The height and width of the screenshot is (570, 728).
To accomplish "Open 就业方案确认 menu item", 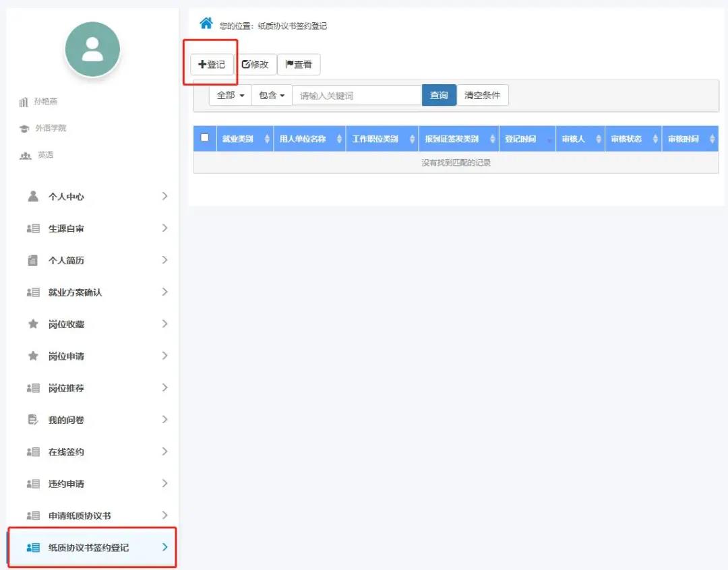I will [x=75, y=292].
